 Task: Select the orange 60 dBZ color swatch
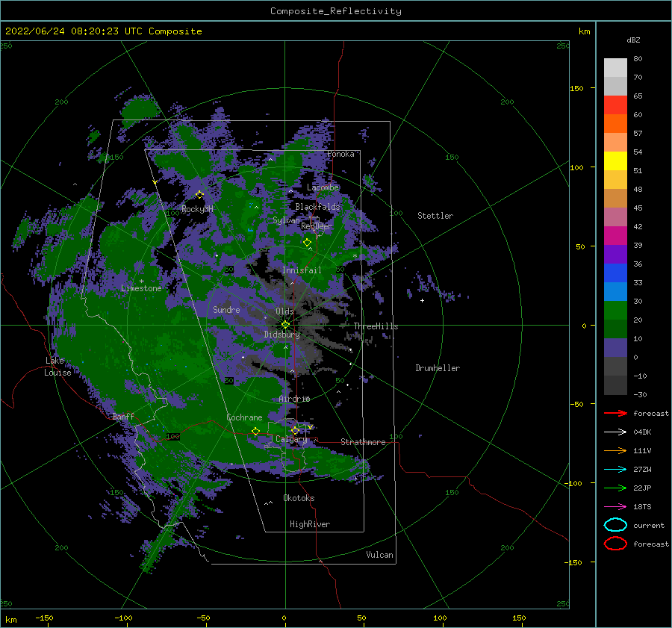click(615, 124)
